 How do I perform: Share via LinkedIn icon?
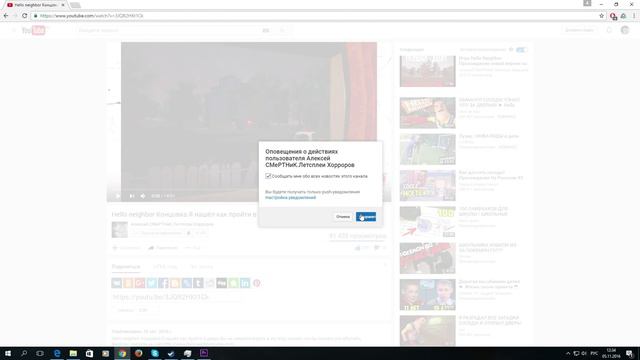(245, 283)
